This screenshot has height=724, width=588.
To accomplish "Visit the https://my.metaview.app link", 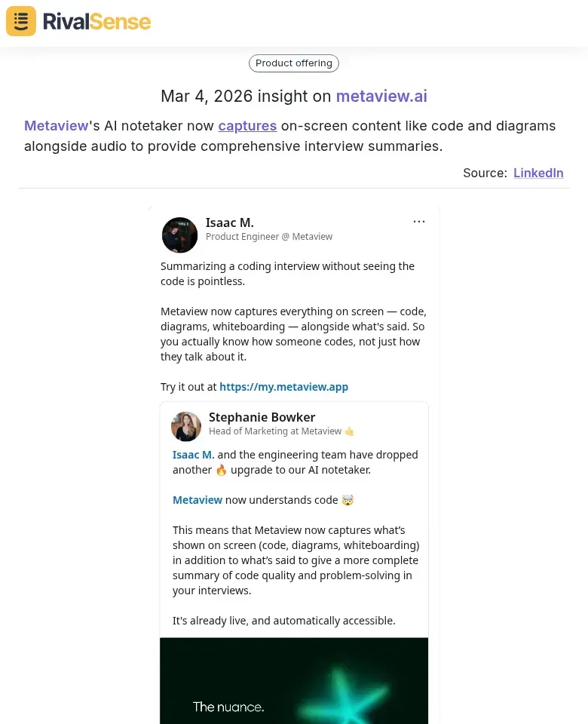I will coord(283,386).
